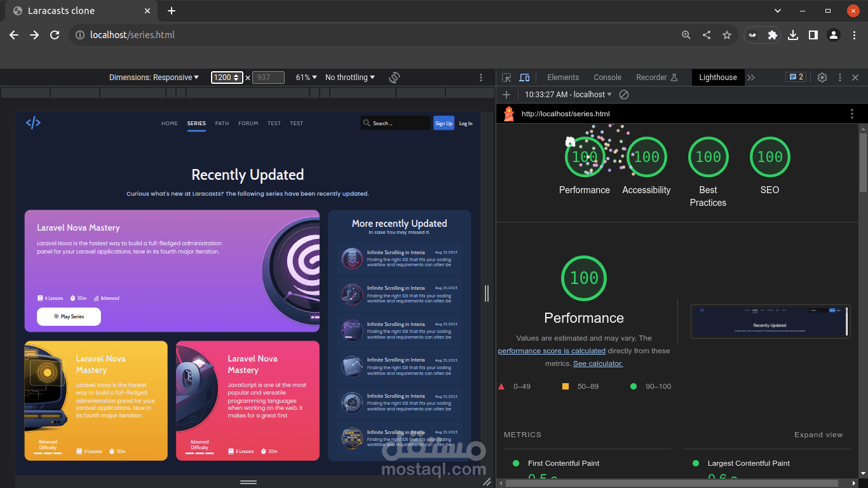This screenshot has width=868, height=488.
Task: Click the viewport width field showing 1200
Action: point(227,78)
